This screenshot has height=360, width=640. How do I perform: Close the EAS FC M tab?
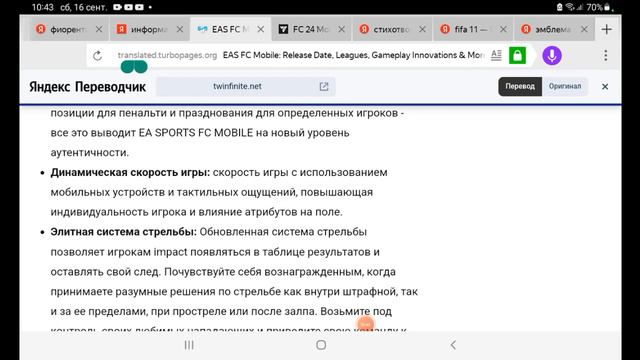click(260, 29)
